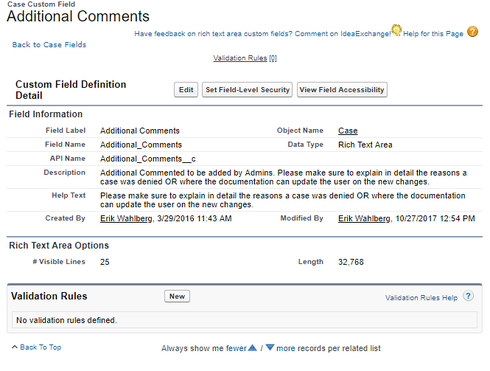Create a New validation rule
490x371 pixels.
click(x=177, y=296)
